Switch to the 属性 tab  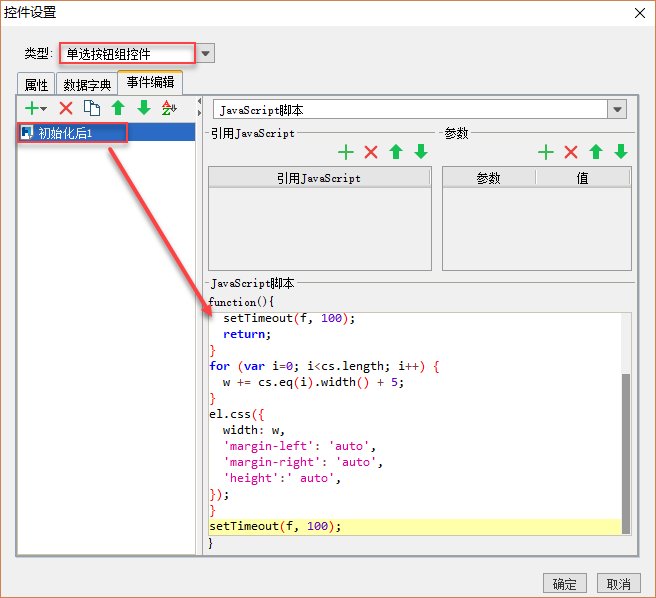(36, 85)
